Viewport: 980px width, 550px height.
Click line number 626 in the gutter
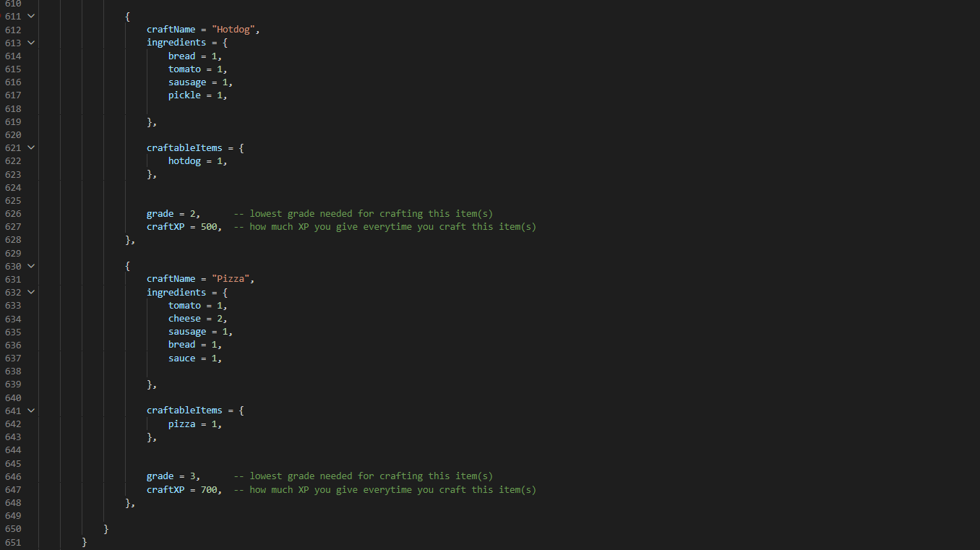12,214
